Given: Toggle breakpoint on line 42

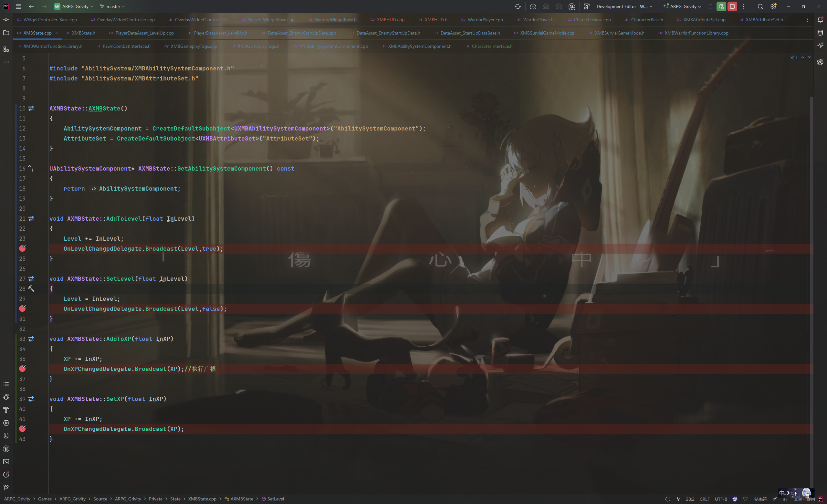Looking at the screenshot, I should [x=23, y=428].
